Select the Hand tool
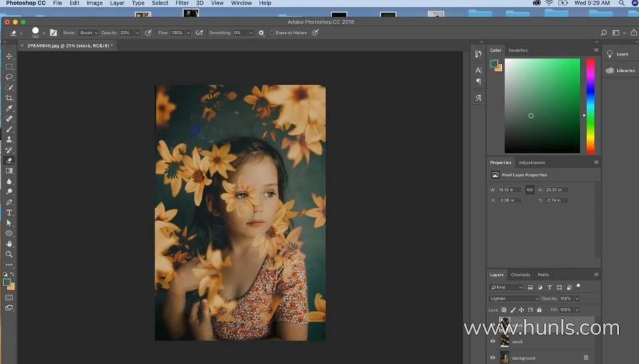 point(9,244)
